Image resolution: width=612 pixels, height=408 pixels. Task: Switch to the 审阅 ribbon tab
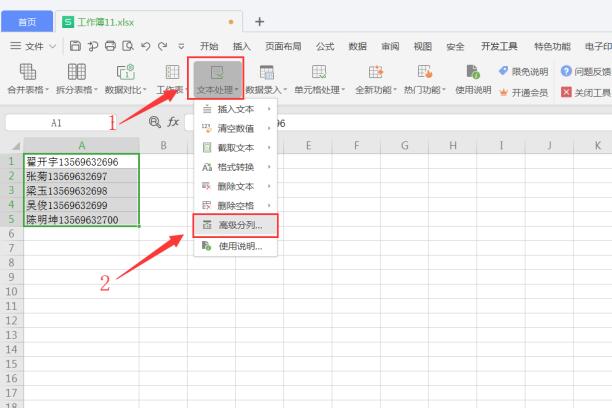[x=390, y=46]
